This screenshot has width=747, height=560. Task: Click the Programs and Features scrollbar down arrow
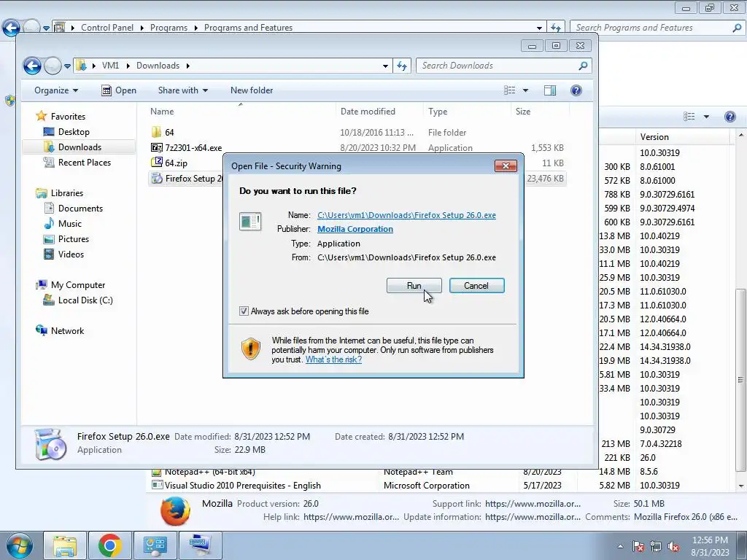pyautogui.click(x=741, y=486)
